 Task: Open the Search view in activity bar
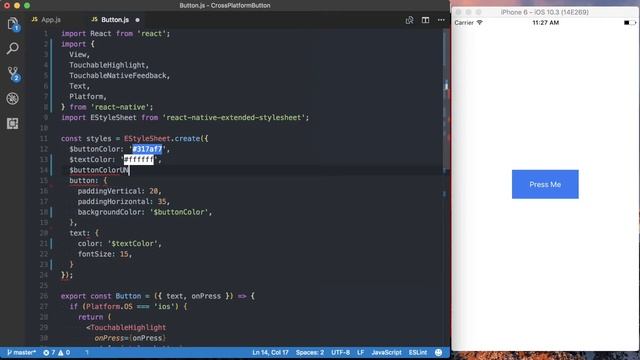13,49
